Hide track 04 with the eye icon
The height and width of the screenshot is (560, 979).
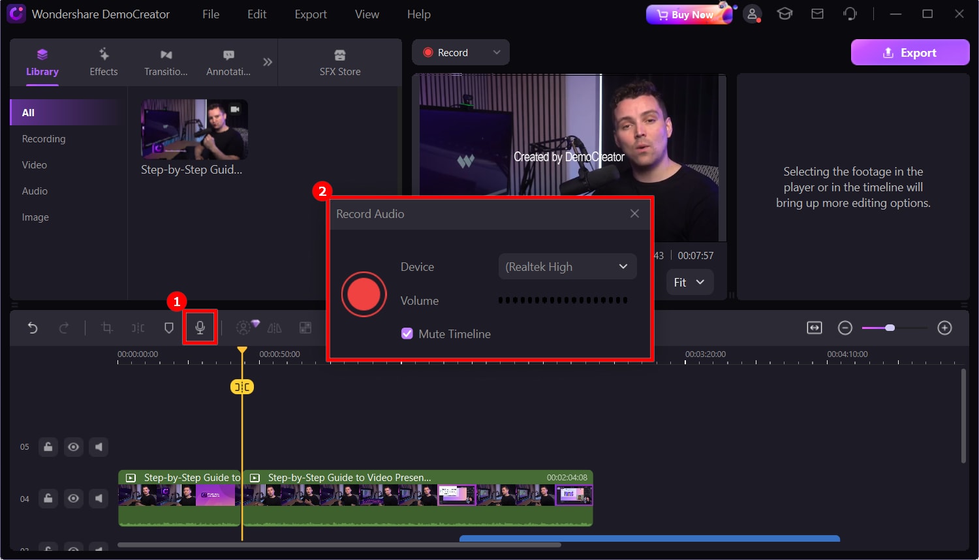(74, 499)
